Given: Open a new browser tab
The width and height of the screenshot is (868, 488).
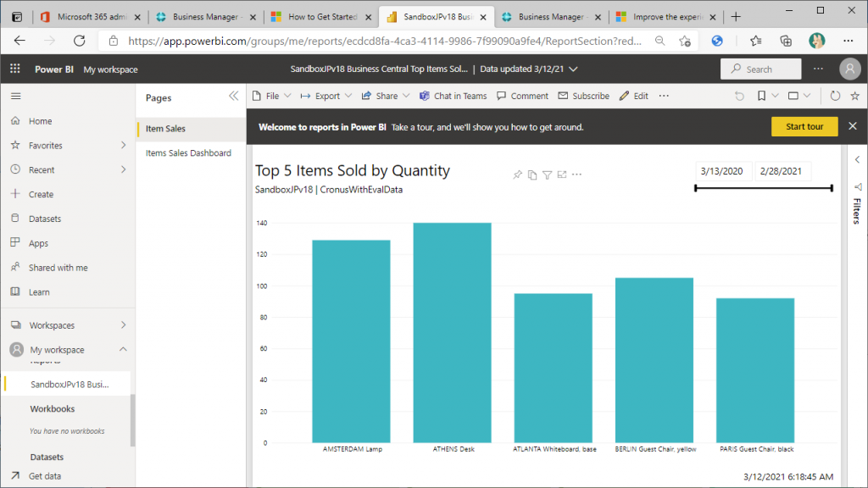Looking at the screenshot, I should pyautogui.click(x=736, y=17).
